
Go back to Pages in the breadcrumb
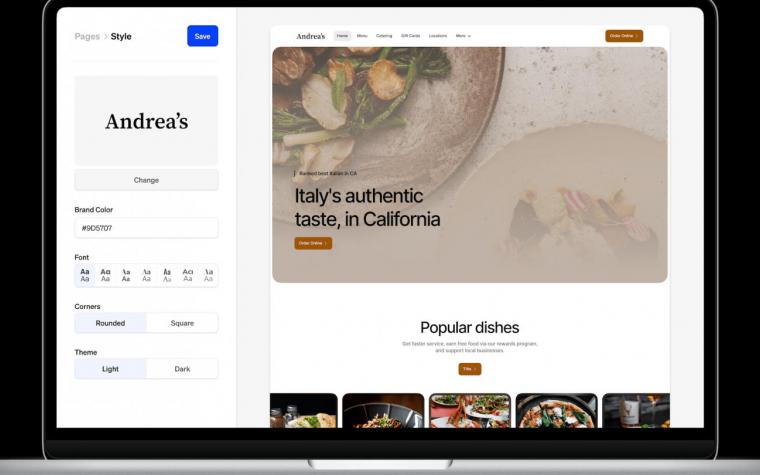point(87,36)
